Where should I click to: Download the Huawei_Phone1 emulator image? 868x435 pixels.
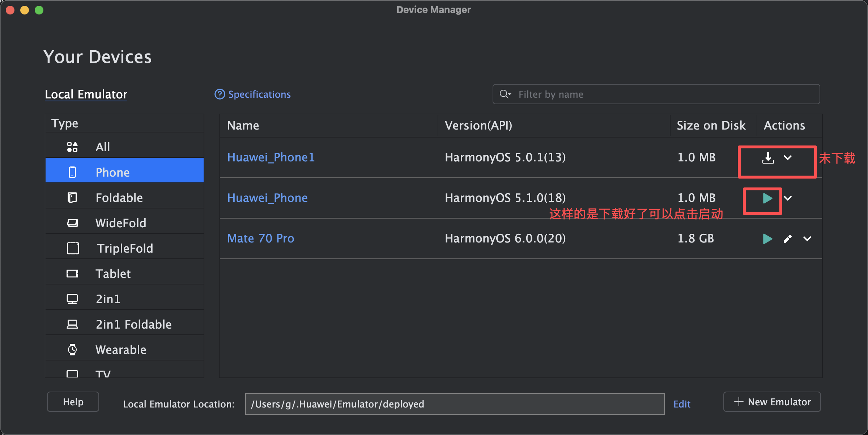(768, 158)
